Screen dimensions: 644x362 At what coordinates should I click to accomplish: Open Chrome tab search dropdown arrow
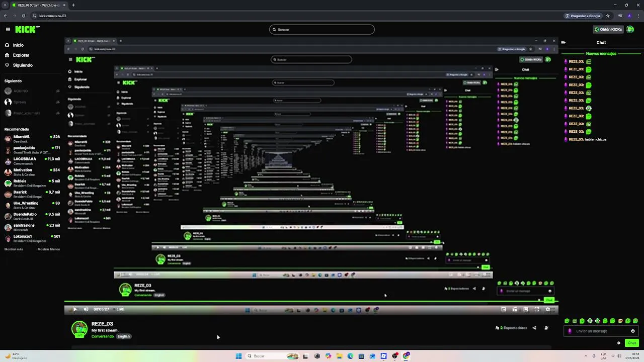pyautogui.click(x=5, y=5)
